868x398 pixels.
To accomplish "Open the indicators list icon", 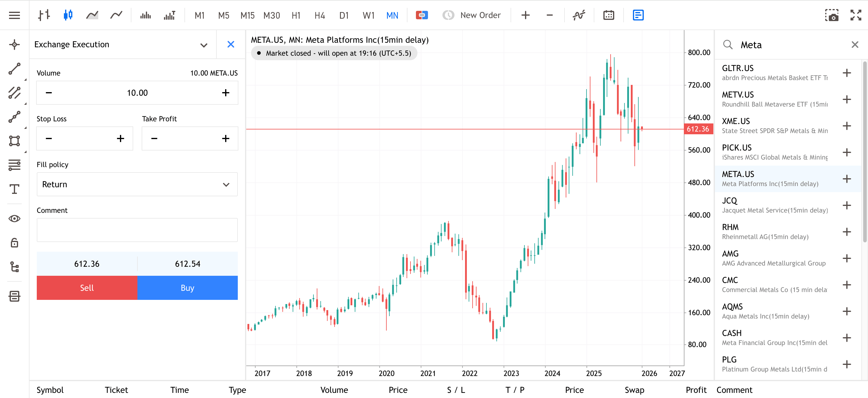I will click(579, 15).
